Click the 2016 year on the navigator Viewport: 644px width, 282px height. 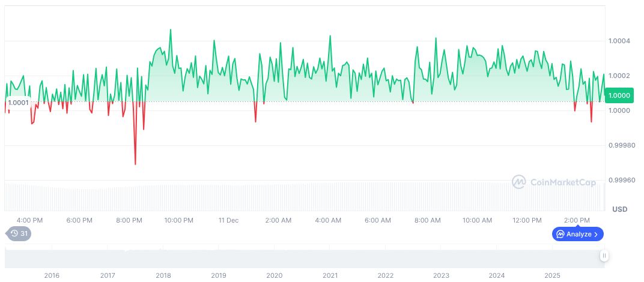[x=52, y=275]
